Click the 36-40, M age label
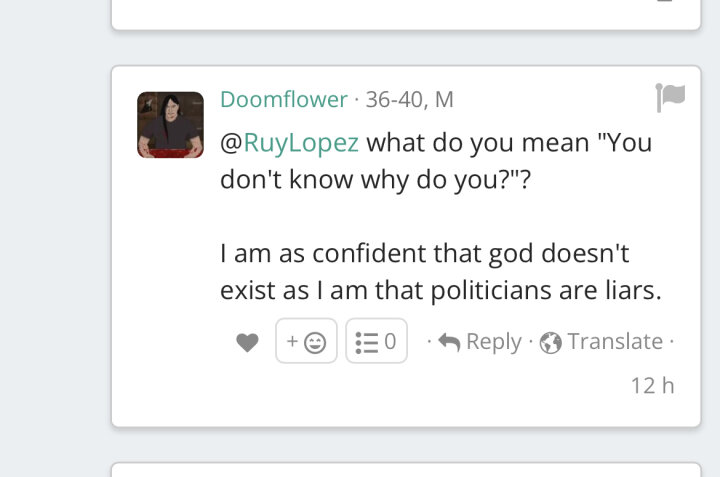Screen dimensions: 720x477 tap(410, 100)
